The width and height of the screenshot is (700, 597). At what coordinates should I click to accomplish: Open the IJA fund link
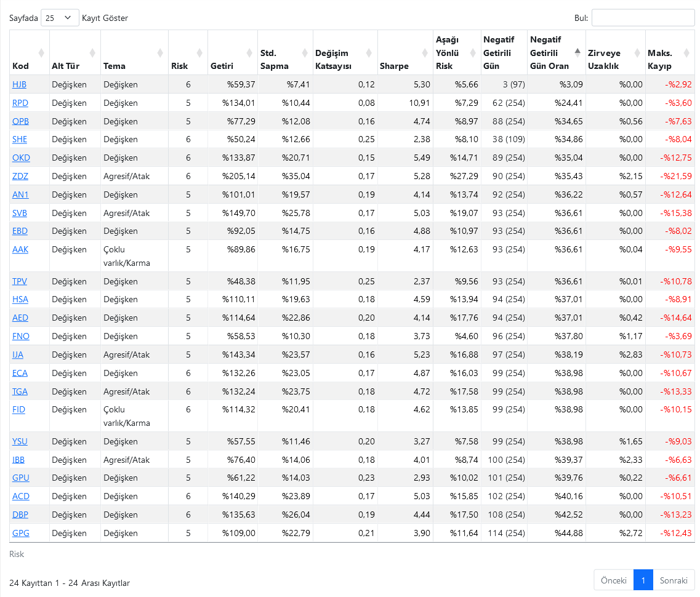pos(18,355)
